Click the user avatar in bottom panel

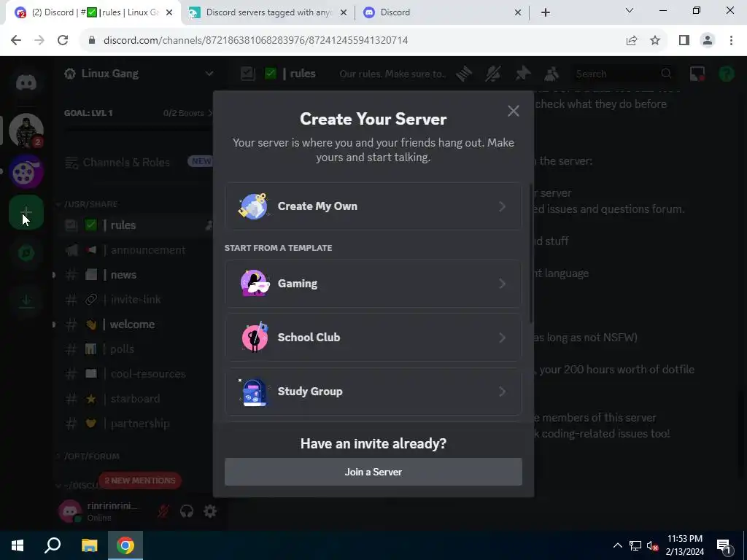(70, 511)
